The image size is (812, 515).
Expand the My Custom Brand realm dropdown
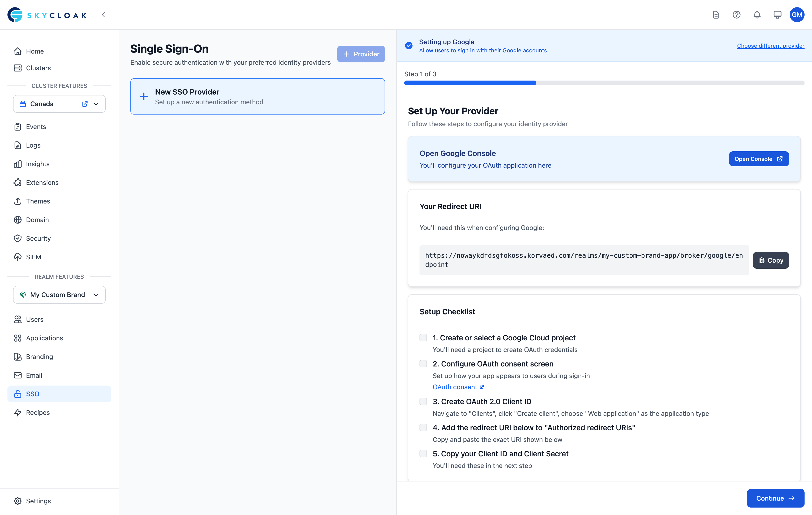point(96,295)
